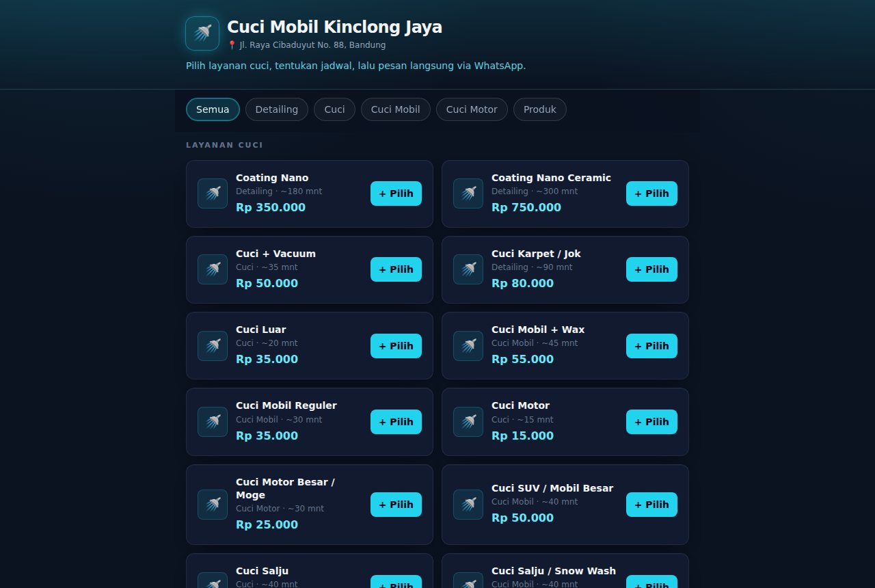875x588 pixels.
Task: Click the Rp 750.000 price
Action: tap(526, 208)
